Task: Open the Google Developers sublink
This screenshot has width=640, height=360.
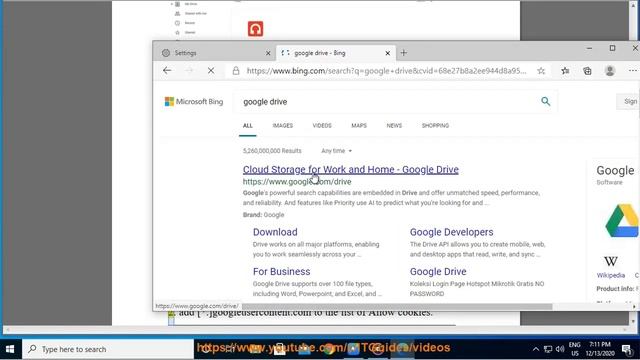Action: pos(451,232)
